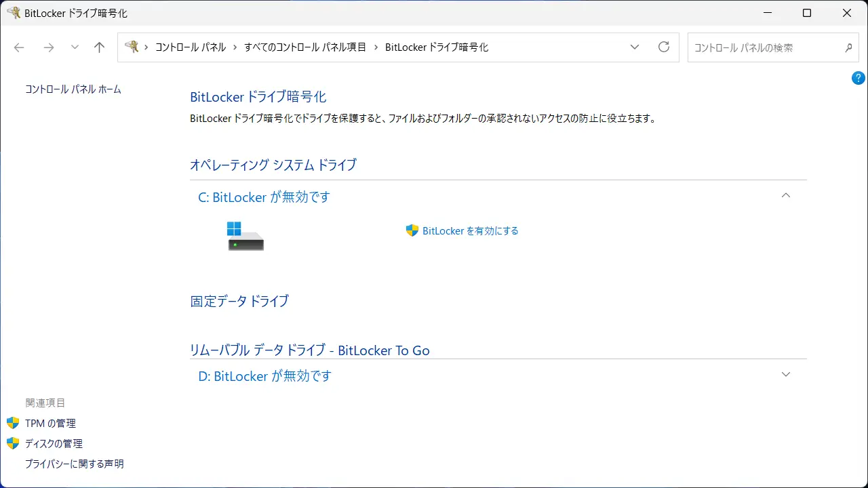Click arrow after first breadcrumb icon

coord(146,47)
